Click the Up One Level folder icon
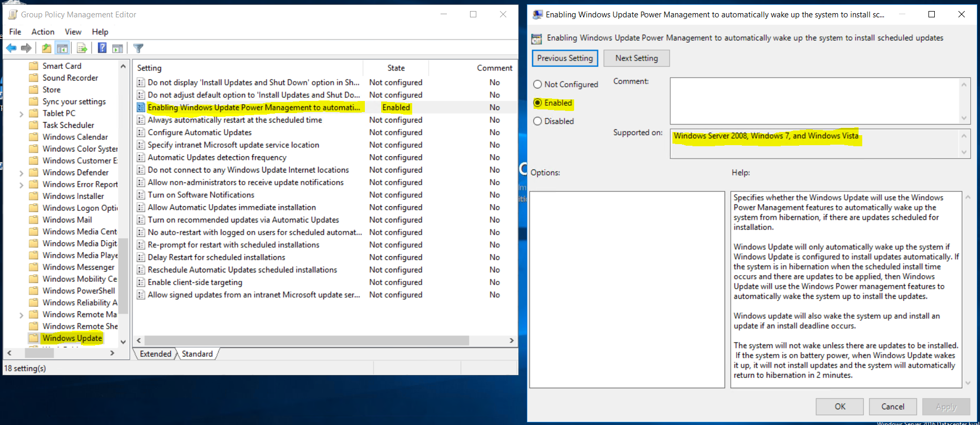 click(46, 48)
